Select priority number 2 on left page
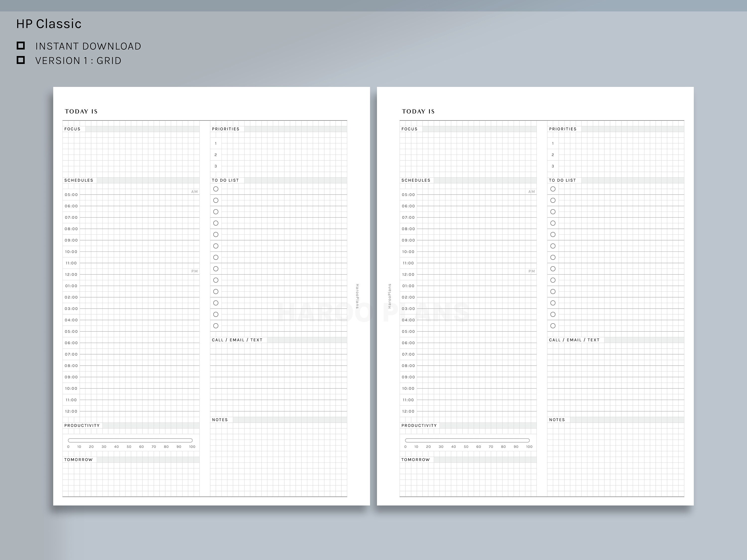The height and width of the screenshot is (560, 747). click(216, 155)
